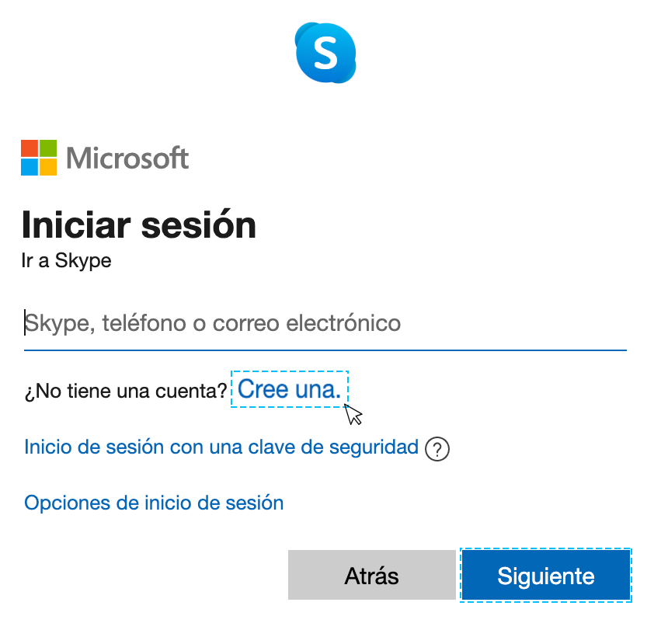Click the four-color Microsoft logo
Image resolution: width=654 pixels, height=644 pixels.
point(39,158)
